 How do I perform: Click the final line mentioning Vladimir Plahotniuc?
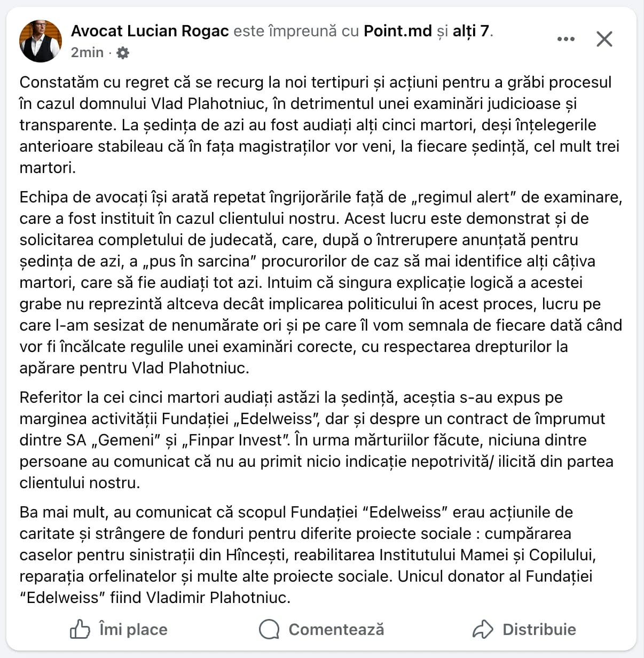coord(155,597)
